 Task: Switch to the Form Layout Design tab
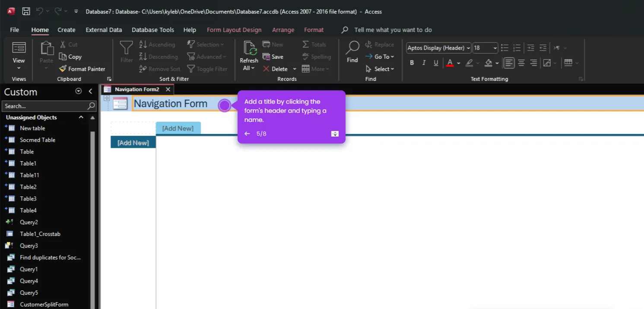tap(234, 30)
